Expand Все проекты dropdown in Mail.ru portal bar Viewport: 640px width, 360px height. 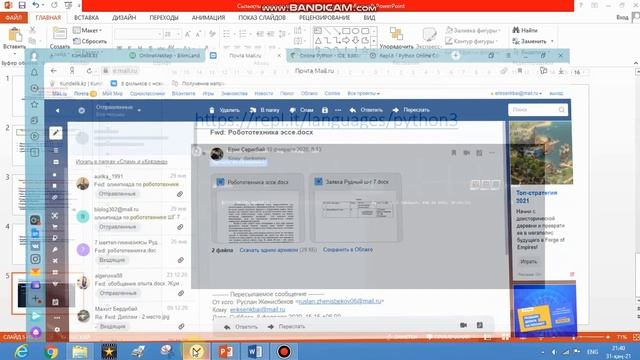click(x=363, y=93)
